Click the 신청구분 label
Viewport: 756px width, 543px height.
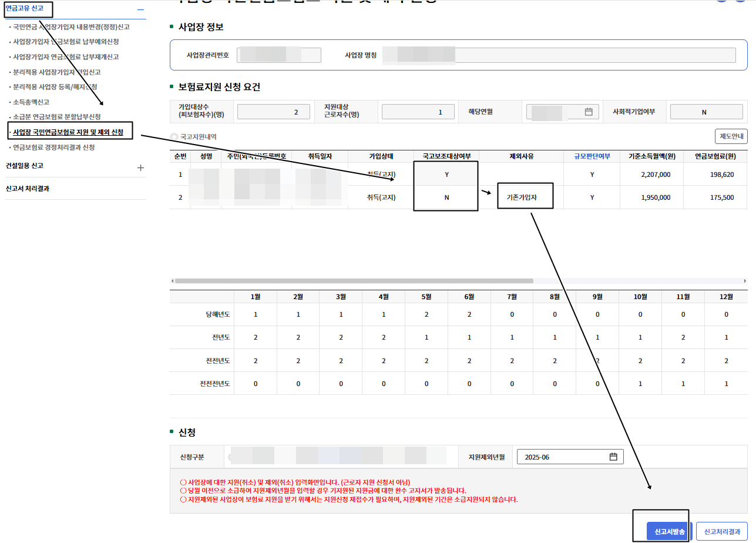point(192,457)
